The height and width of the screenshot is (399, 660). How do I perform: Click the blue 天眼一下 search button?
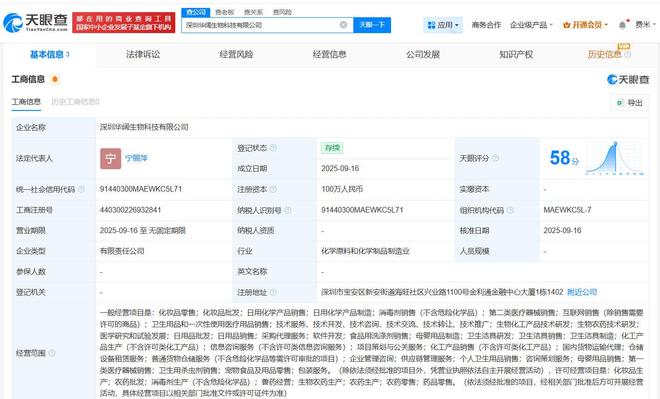point(372,25)
